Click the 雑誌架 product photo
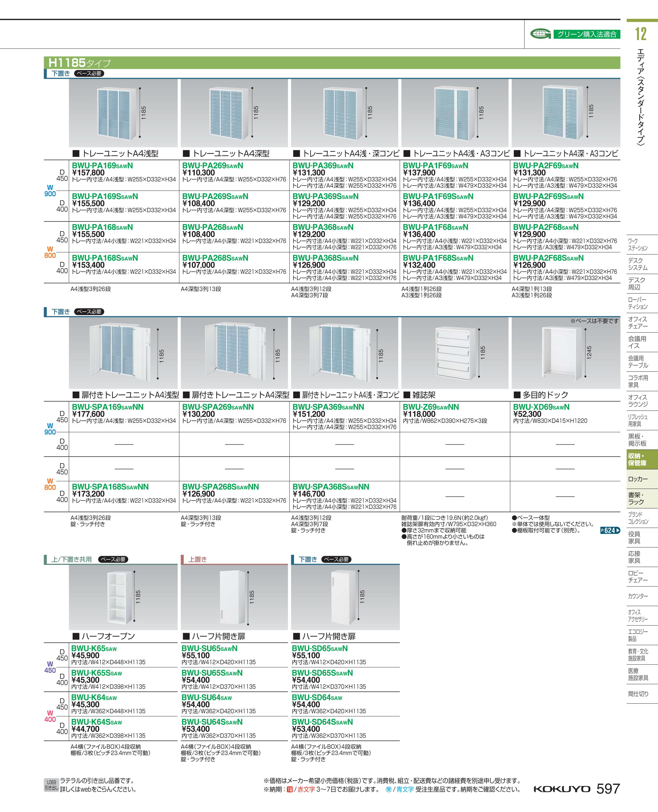 coord(455,353)
